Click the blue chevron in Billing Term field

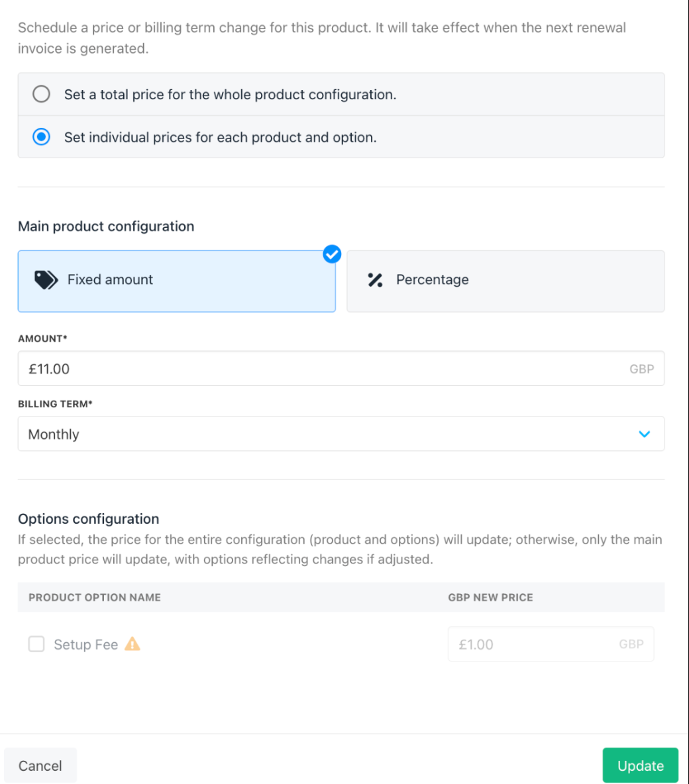coord(645,434)
